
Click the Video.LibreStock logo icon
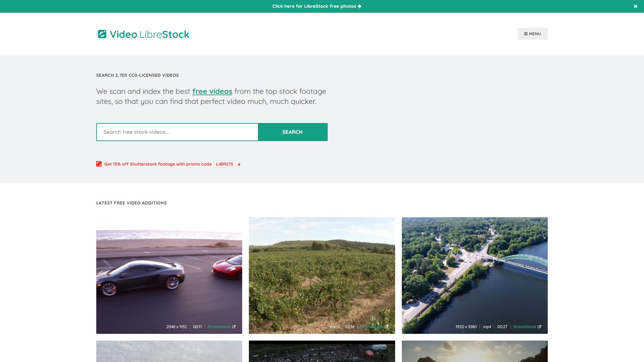[x=102, y=34]
